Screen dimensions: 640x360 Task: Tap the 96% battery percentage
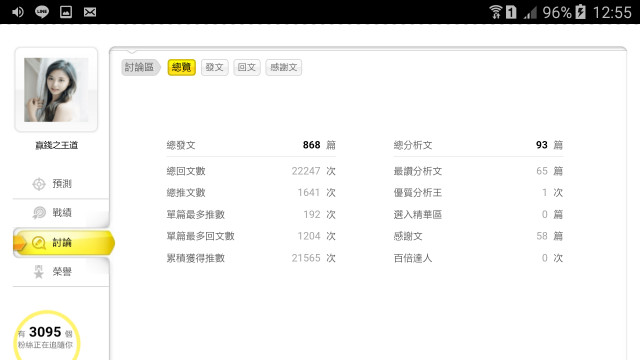click(557, 12)
